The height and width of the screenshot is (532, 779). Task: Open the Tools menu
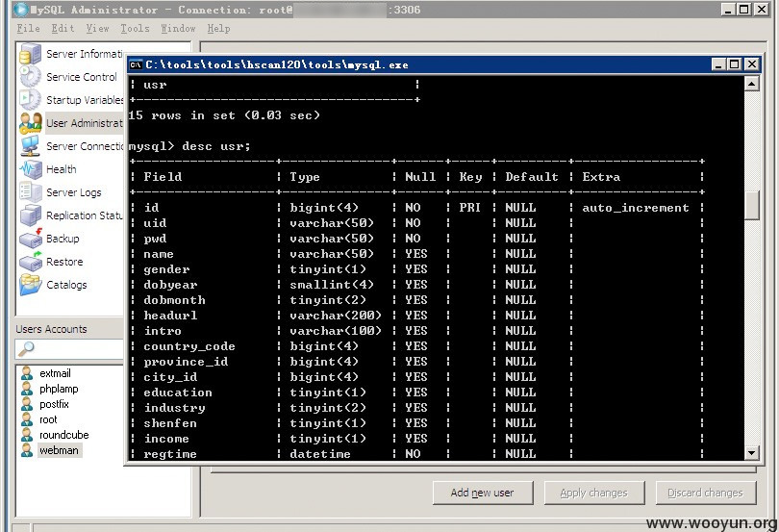pos(135,28)
